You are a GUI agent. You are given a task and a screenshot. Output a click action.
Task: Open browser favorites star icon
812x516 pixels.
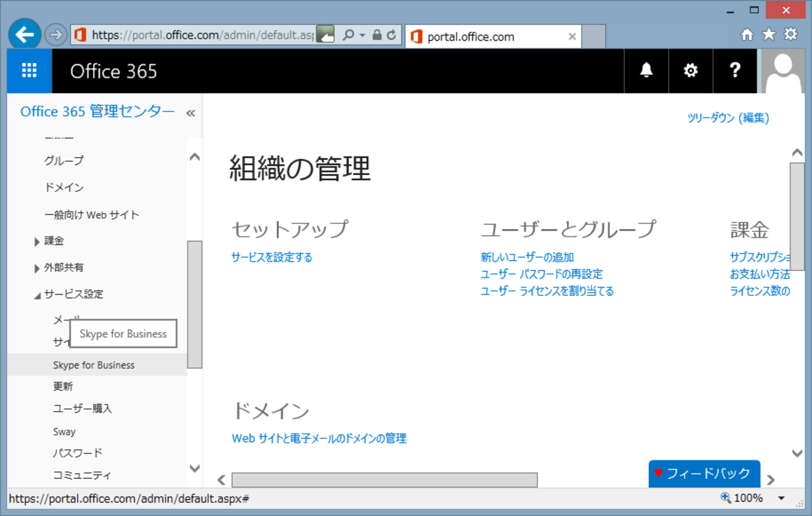click(769, 34)
